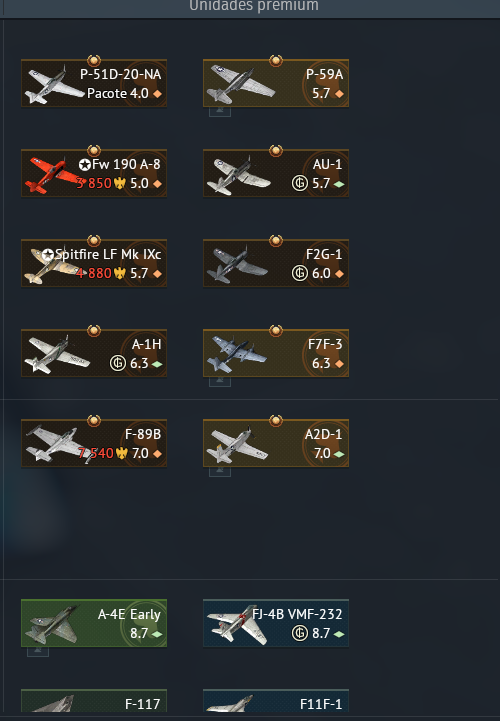Image resolution: width=500 pixels, height=721 pixels.
Task: Select the F-117 aircraft card
Action: click(x=94, y=701)
